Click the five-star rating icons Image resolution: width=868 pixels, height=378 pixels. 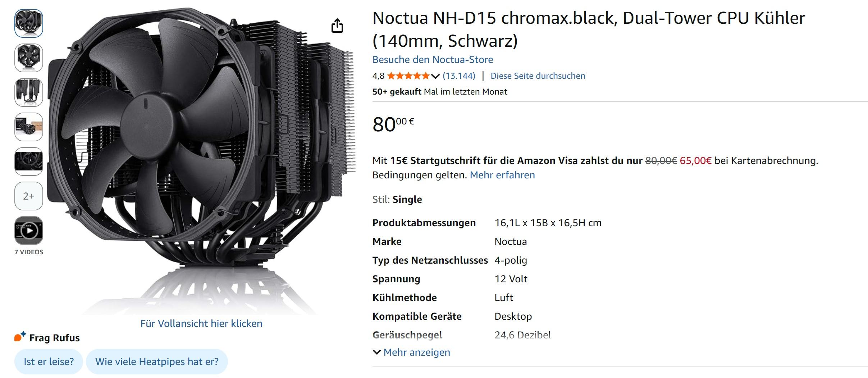[x=408, y=76]
